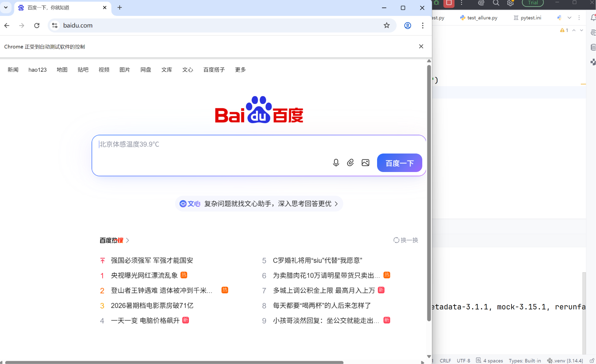The height and width of the screenshot is (364, 596).
Task: Open 强国必须强军 军强才能国安 headline
Action: coord(152,260)
